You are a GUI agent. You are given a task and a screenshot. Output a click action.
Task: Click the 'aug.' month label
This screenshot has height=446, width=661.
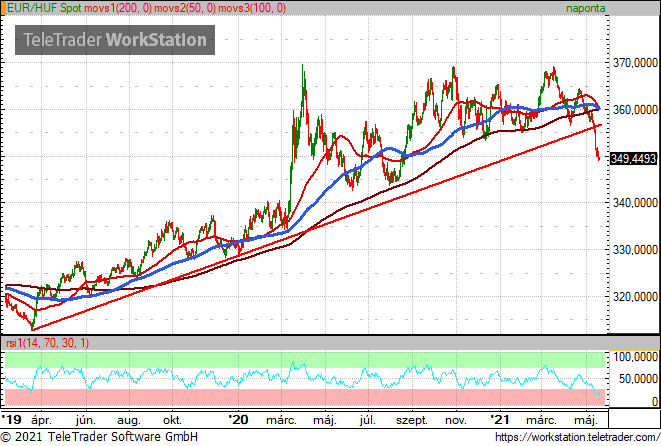(129, 421)
